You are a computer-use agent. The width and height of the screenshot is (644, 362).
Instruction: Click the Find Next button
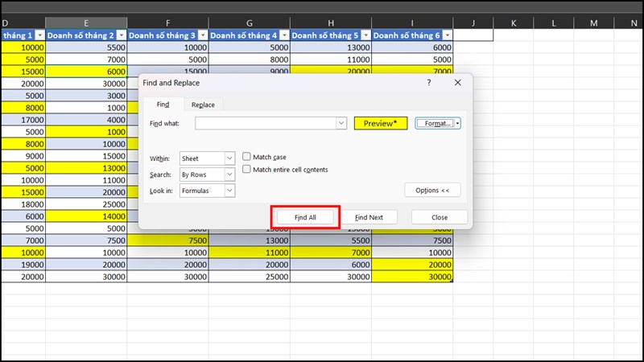click(369, 217)
